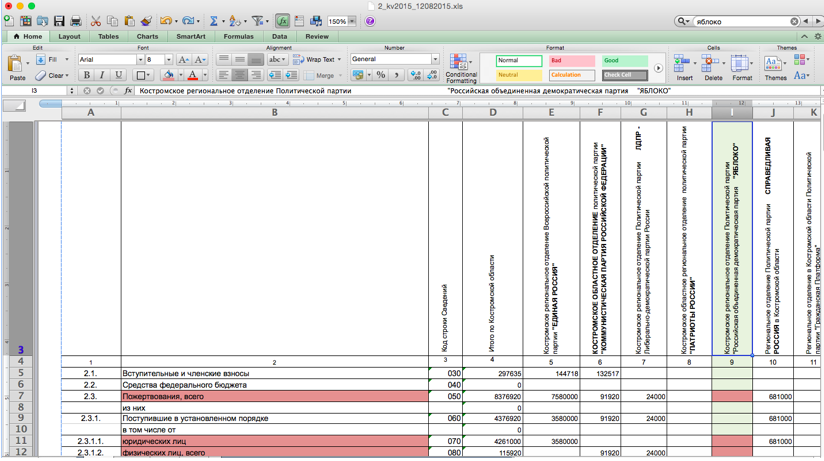Open the Charts ribbon tab
The image size is (824, 461).
pyautogui.click(x=147, y=36)
